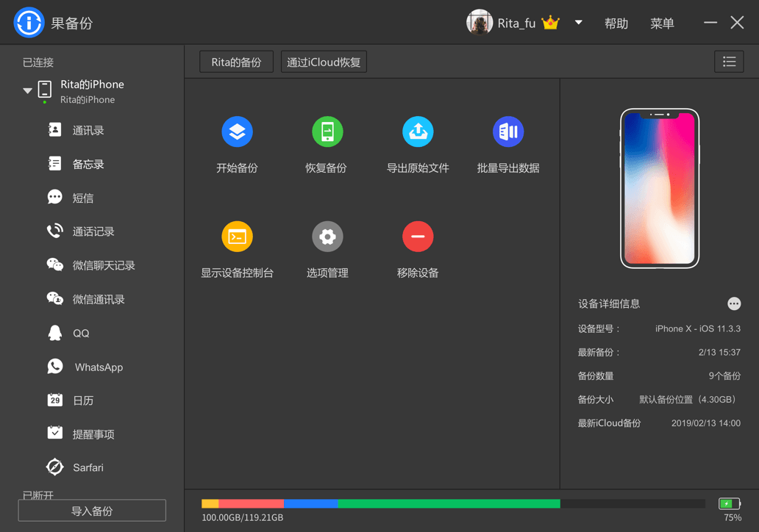Open the 菜单 menu
This screenshot has height=532, width=759.
point(662,23)
